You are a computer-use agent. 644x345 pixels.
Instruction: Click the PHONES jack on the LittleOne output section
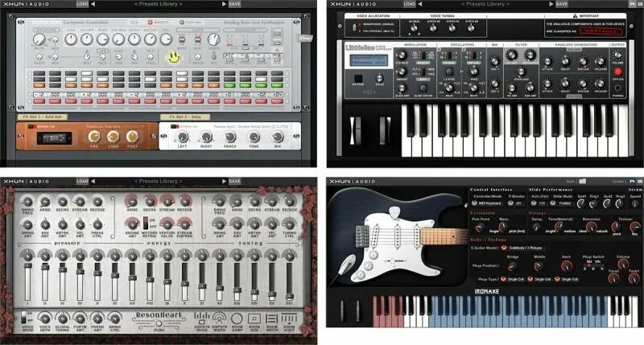(x=617, y=88)
